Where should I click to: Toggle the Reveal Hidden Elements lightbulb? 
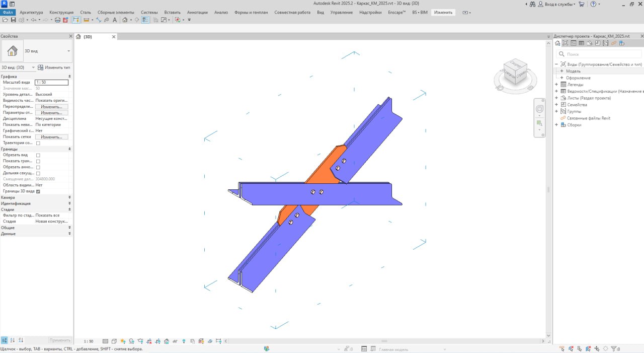click(184, 341)
